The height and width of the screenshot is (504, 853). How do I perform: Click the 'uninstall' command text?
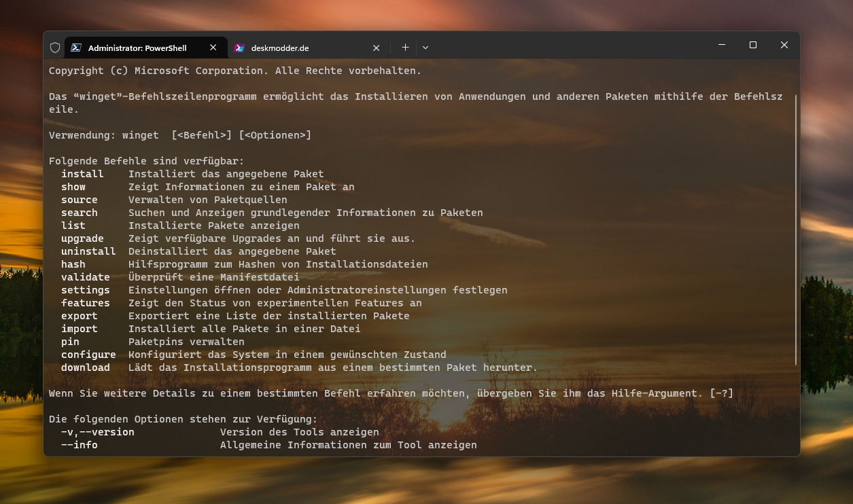pyautogui.click(x=88, y=251)
